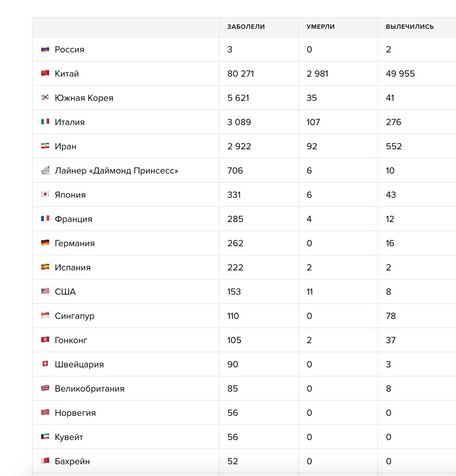Click Italy's death count 107
Viewport: 456px width, 476px height.
[x=313, y=122]
